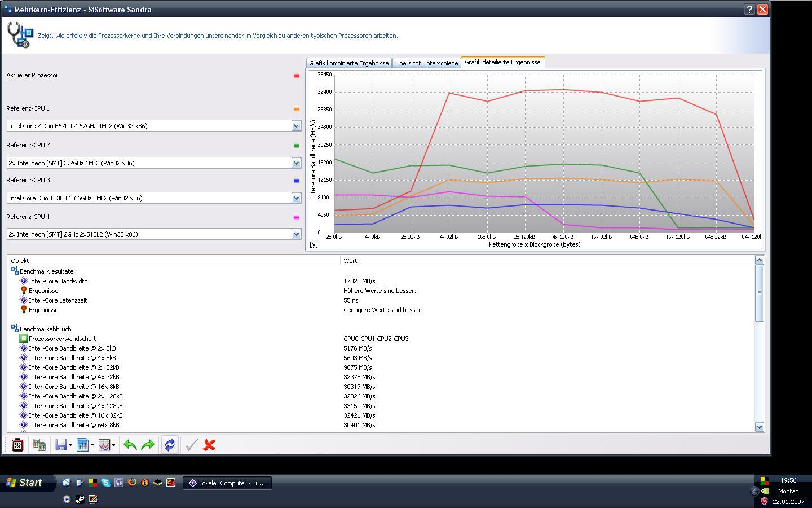Open the Steam quick launch icon
The height and width of the screenshot is (508, 812).
point(80,499)
